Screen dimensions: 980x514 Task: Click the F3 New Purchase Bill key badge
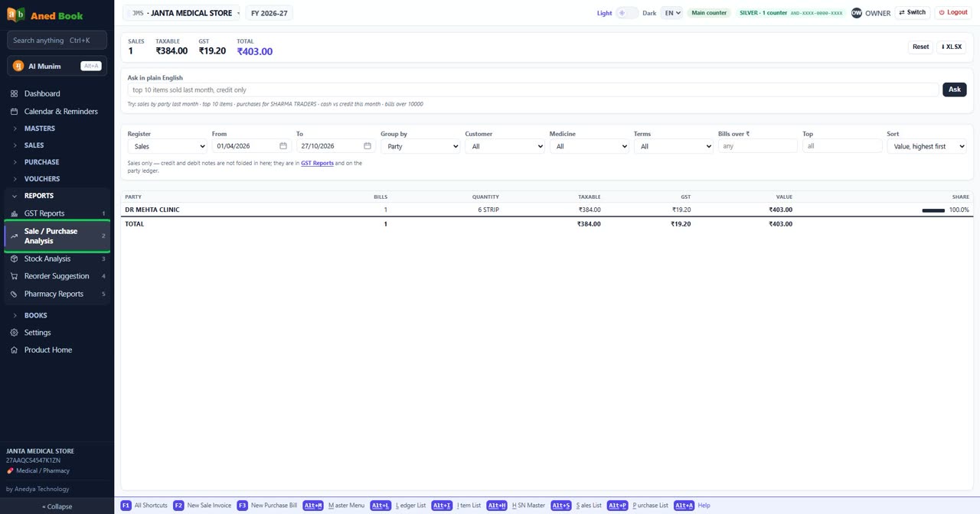pos(242,506)
